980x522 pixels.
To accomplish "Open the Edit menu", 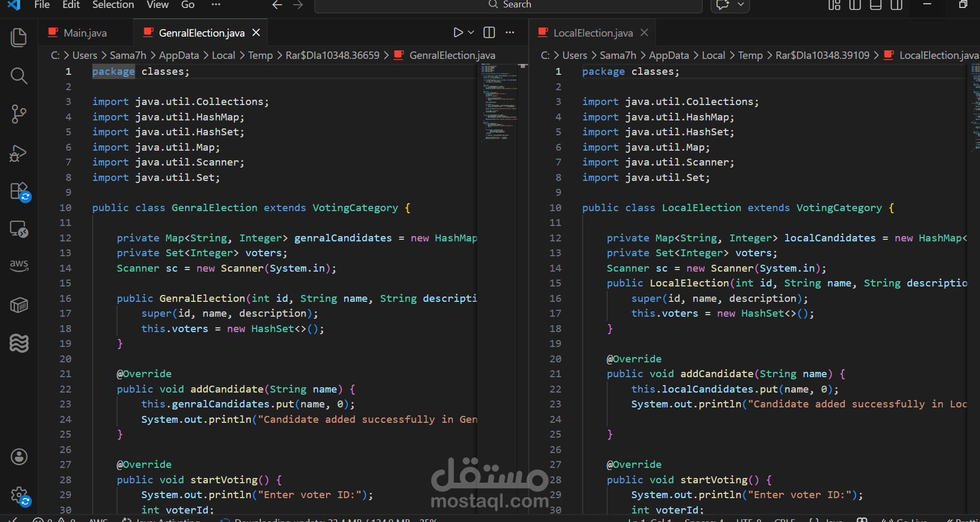I will click(71, 5).
